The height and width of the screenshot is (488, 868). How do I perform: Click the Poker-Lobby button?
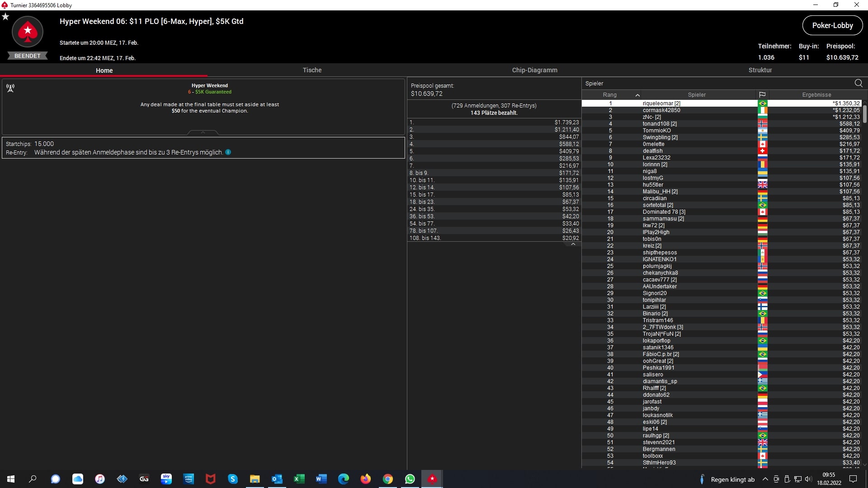832,25
